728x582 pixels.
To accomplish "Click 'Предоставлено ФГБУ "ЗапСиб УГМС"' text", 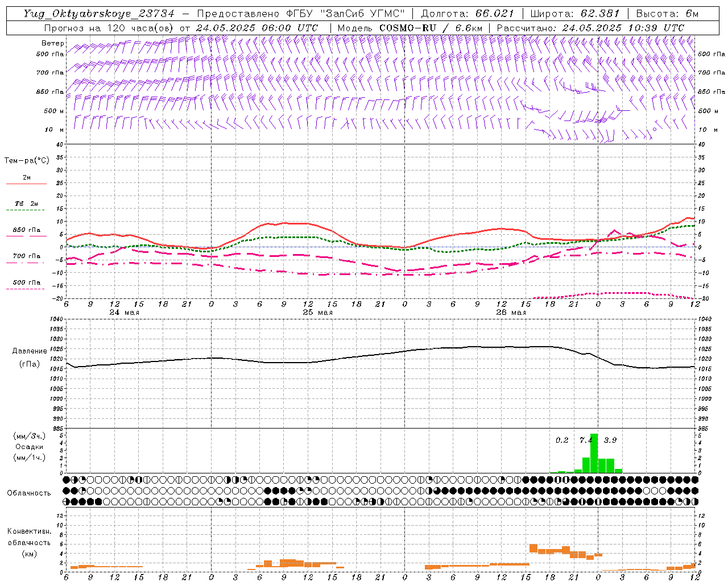I will [x=301, y=14].
